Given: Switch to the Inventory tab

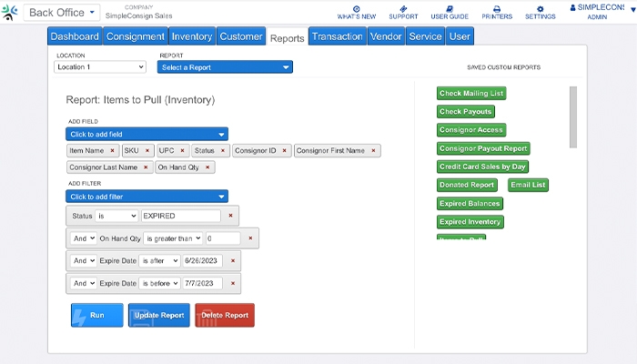Looking at the screenshot, I should 191,36.
